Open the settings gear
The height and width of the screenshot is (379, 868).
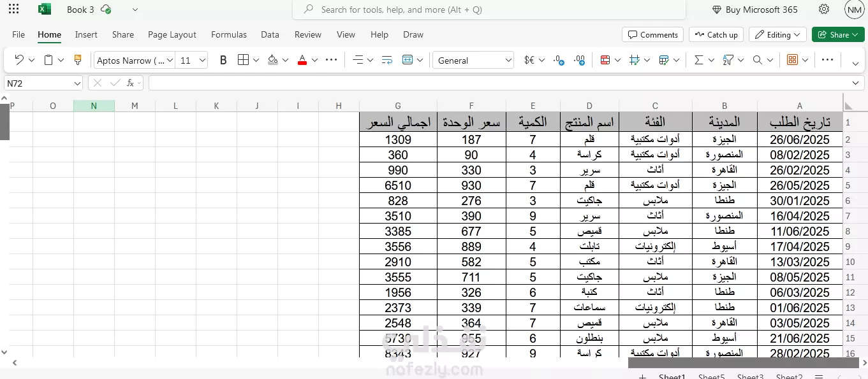[824, 10]
